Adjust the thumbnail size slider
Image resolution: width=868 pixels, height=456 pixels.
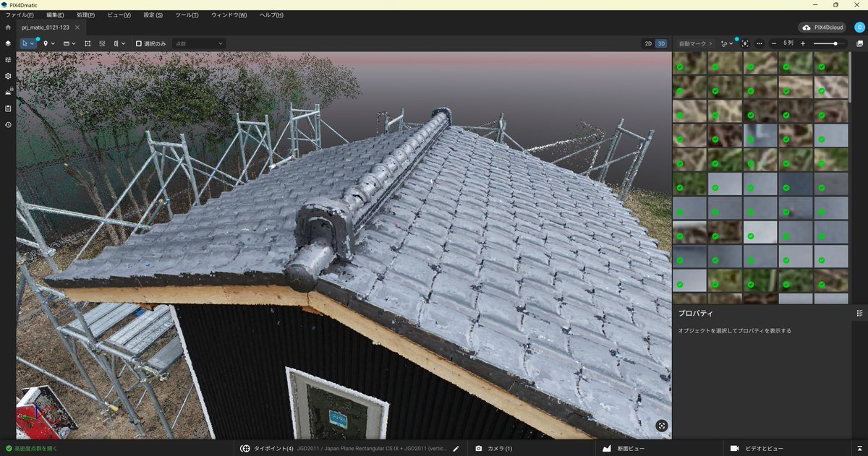(830, 43)
